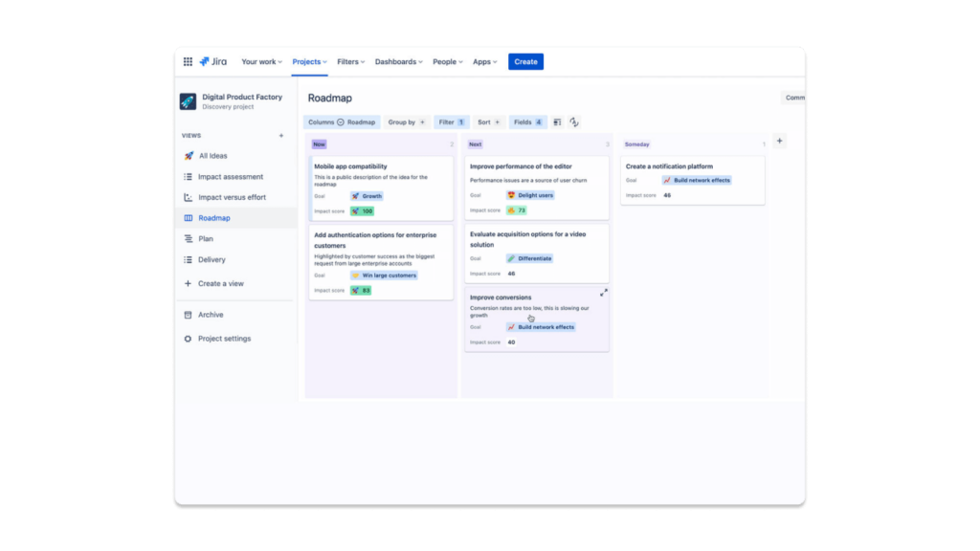Open the Dashboards dropdown
The image size is (980, 551).
399,62
